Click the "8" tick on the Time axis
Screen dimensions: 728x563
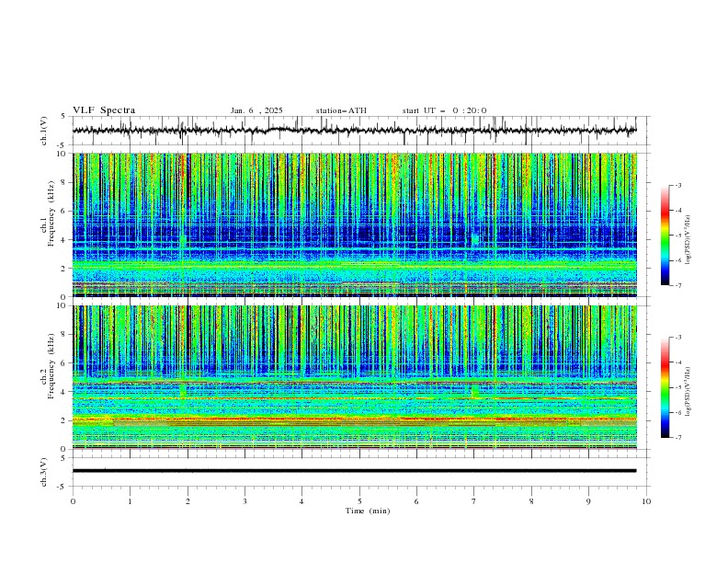[x=531, y=501]
